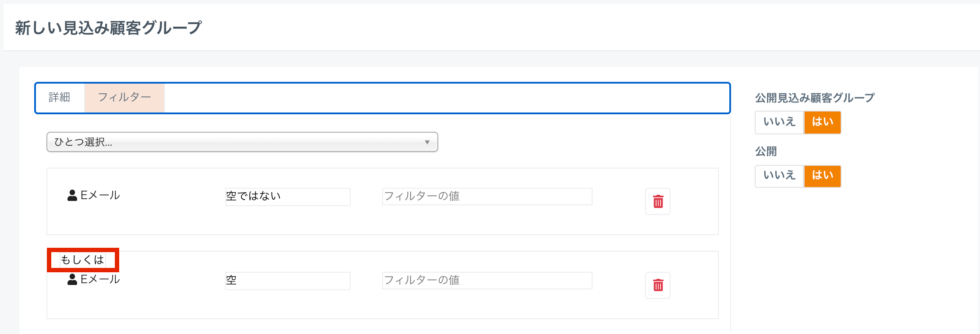Open the 空 operator selector in second filter
This screenshot has height=334, width=980.
[x=288, y=281]
